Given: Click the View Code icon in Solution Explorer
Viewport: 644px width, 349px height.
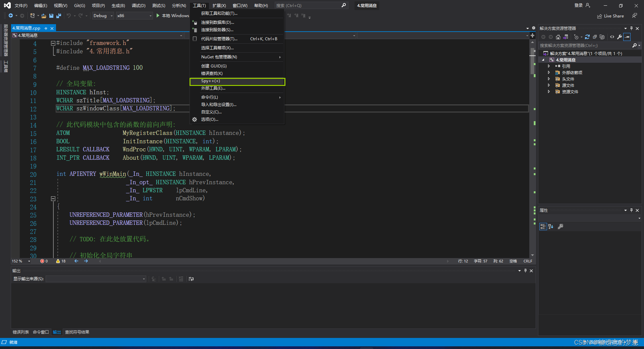Looking at the screenshot, I should point(612,37).
